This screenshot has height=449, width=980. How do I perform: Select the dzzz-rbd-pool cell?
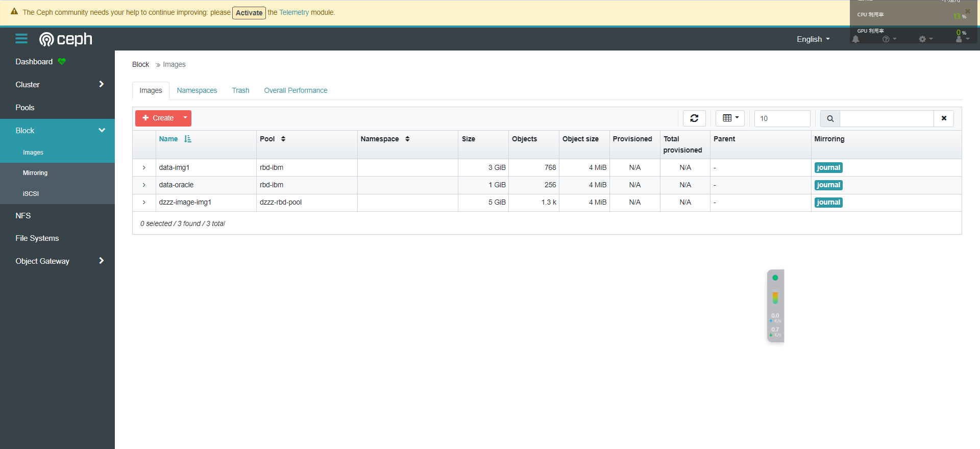point(306,202)
